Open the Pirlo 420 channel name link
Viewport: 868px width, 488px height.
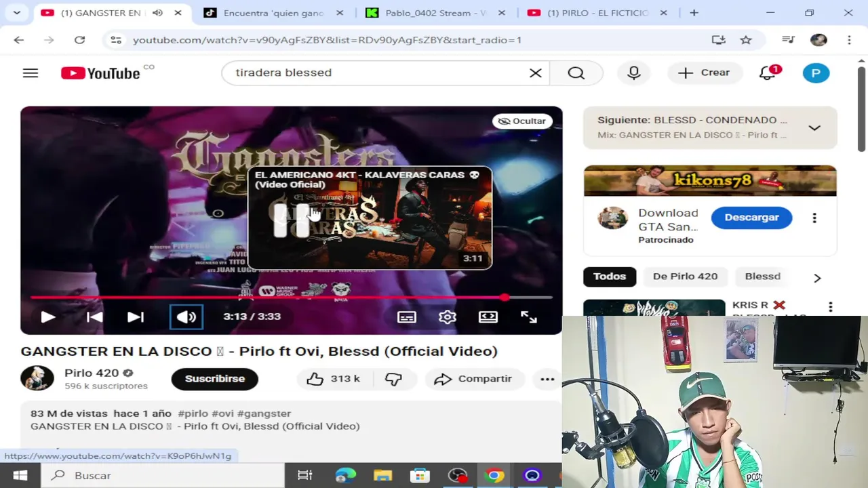coord(92,373)
